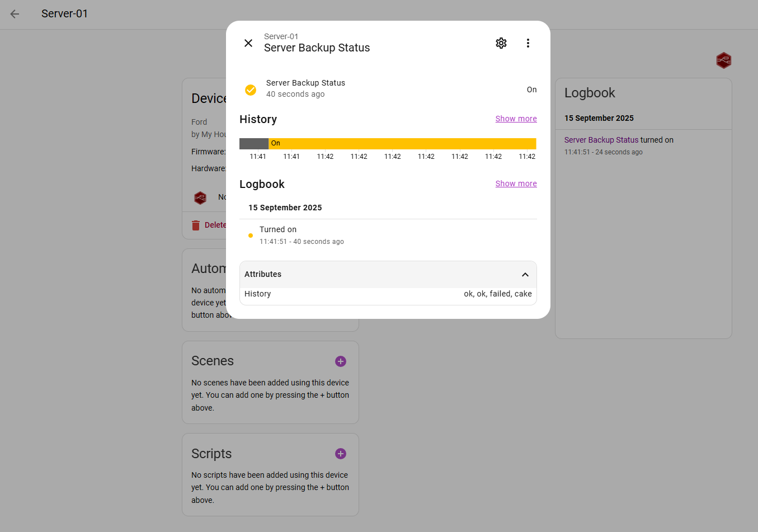Click the grey segment in the history bar
The height and width of the screenshot is (532, 758).
pyautogui.click(x=254, y=144)
